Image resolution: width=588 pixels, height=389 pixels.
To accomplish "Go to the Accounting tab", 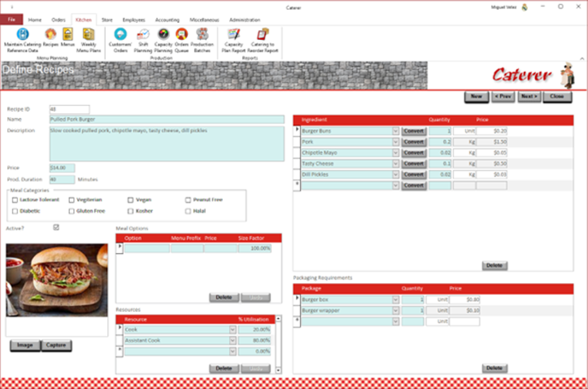I will tap(167, 20).
